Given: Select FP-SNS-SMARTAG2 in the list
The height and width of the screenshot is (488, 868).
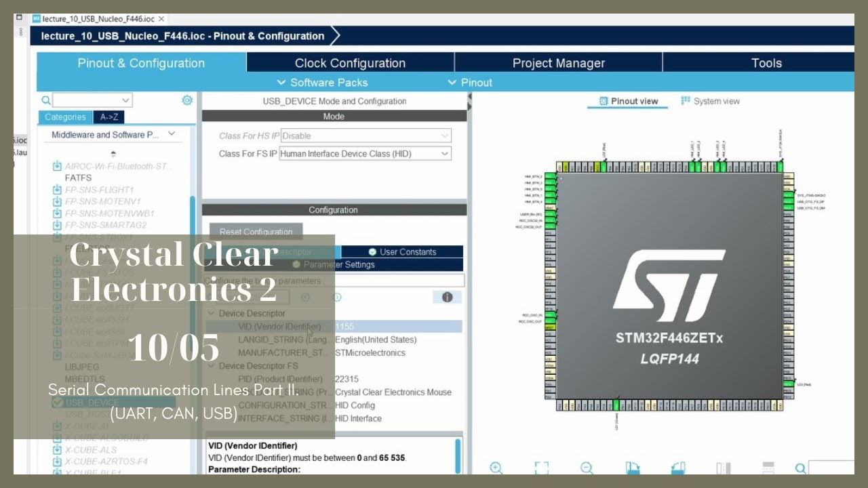Looking at the screenshot, I should (105, 224).
